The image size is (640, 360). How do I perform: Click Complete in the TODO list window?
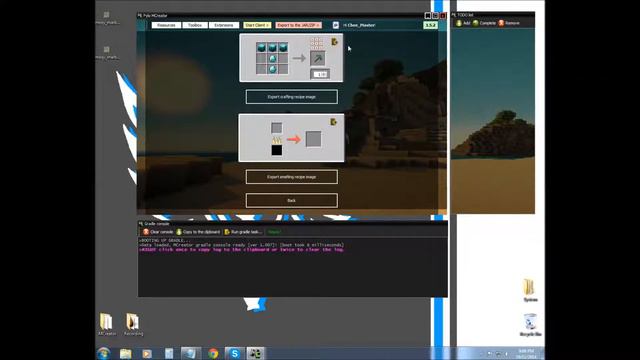pyautogui.click(x=484, y=23)
